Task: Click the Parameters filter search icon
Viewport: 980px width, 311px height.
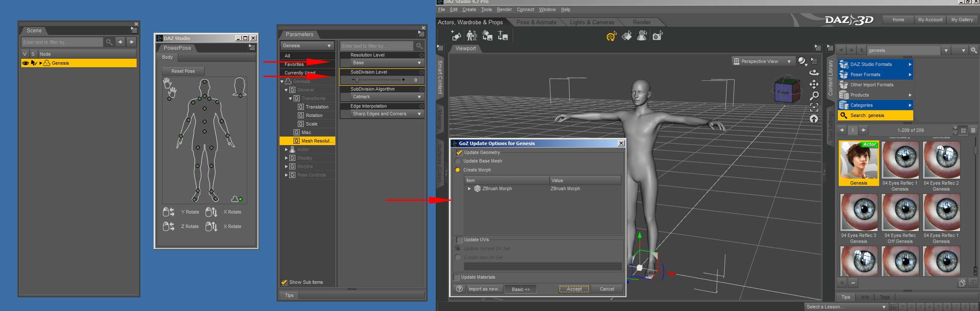Action: coord(420,46)
